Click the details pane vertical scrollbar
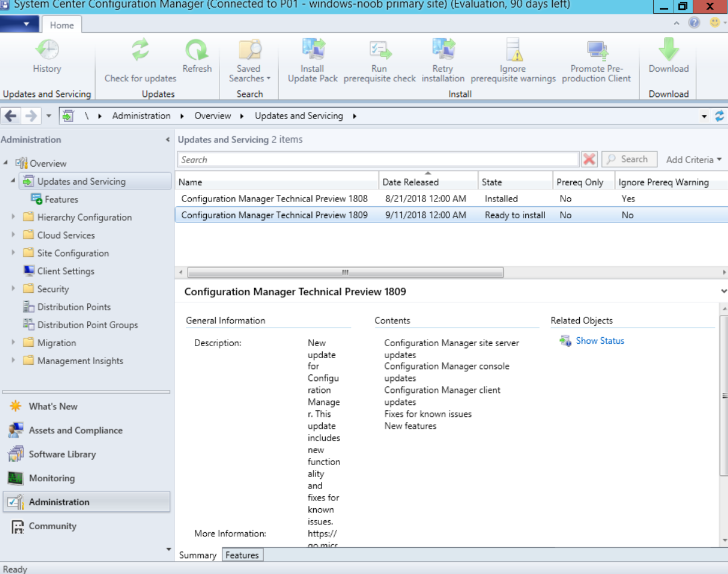This screenshot has width=728, height=574. click(x=723, y=395)
